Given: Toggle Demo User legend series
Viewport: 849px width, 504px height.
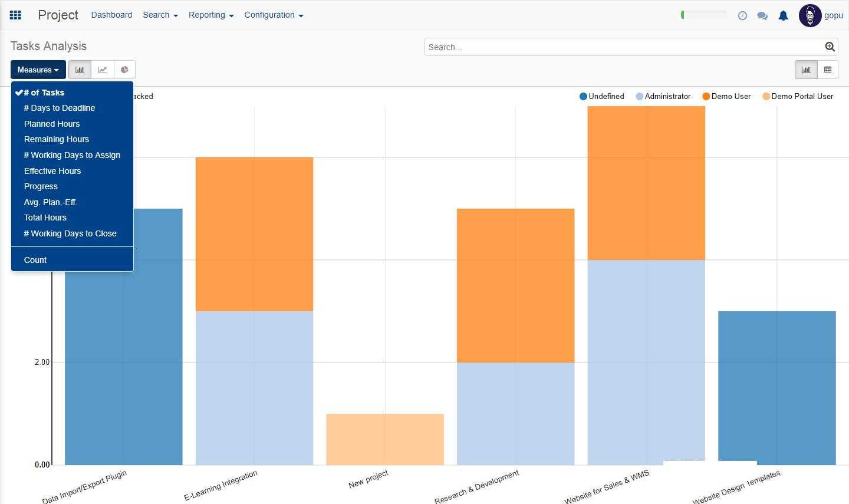Looking at the screenshot, I should [x=726, y=96].
